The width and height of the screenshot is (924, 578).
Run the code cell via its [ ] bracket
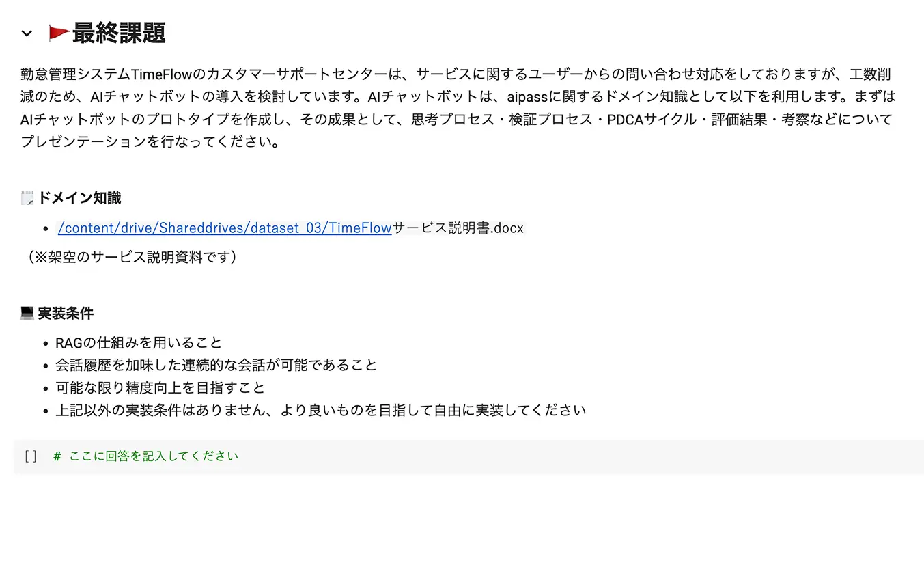[x=30, y=456]
